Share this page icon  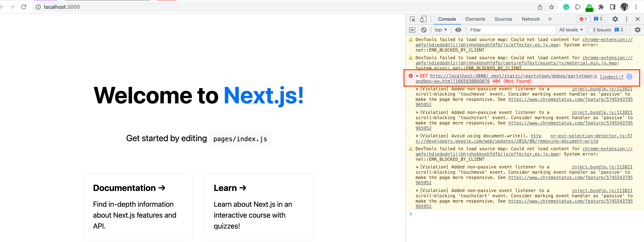pos(540,7)
